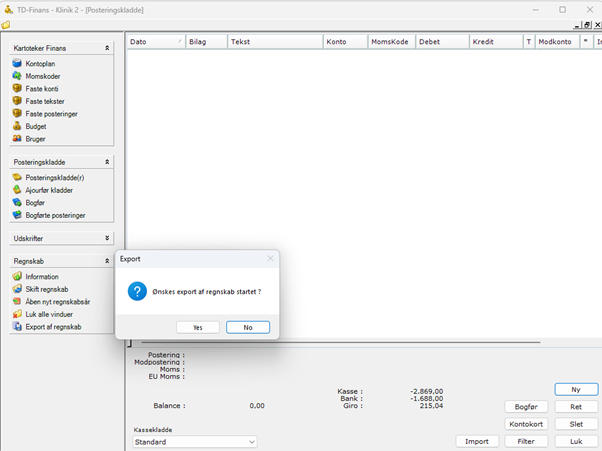Select Kontoplan label in sidebar
Viewport: 602px width, 451px height.
coord(40,64)
